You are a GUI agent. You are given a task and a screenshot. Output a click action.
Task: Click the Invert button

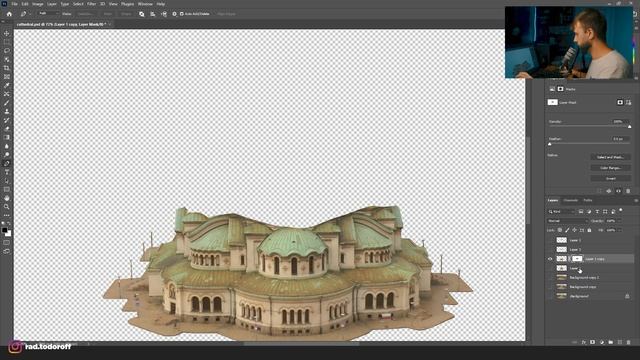[x=611, y=178]
